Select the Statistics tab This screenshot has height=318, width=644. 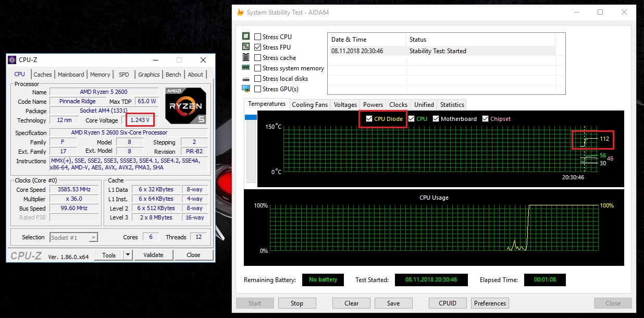(x=452, y=104)
